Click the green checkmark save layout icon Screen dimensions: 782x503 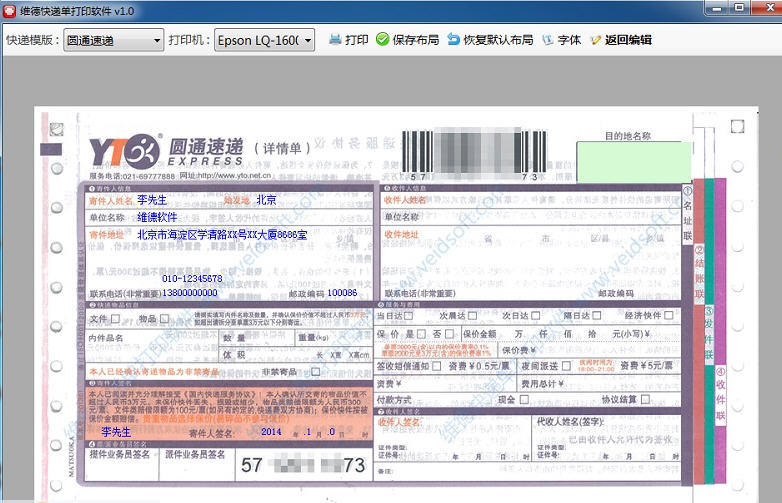pyautogui.click(x=383, y=39)
